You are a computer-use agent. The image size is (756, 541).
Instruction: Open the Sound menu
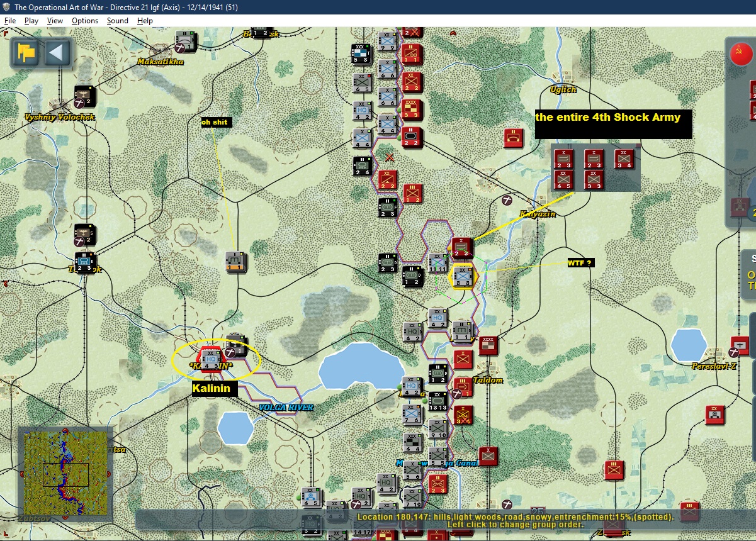[118, 21]
